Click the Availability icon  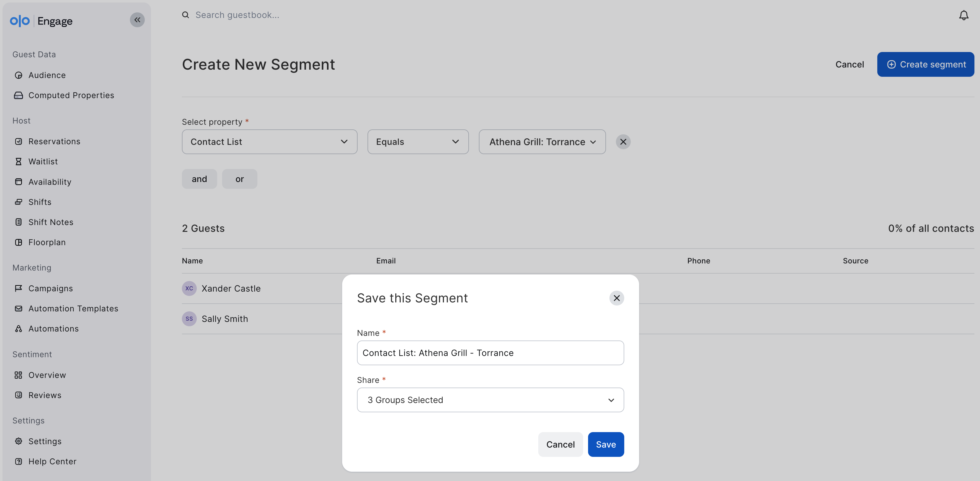tap(18, 182)
